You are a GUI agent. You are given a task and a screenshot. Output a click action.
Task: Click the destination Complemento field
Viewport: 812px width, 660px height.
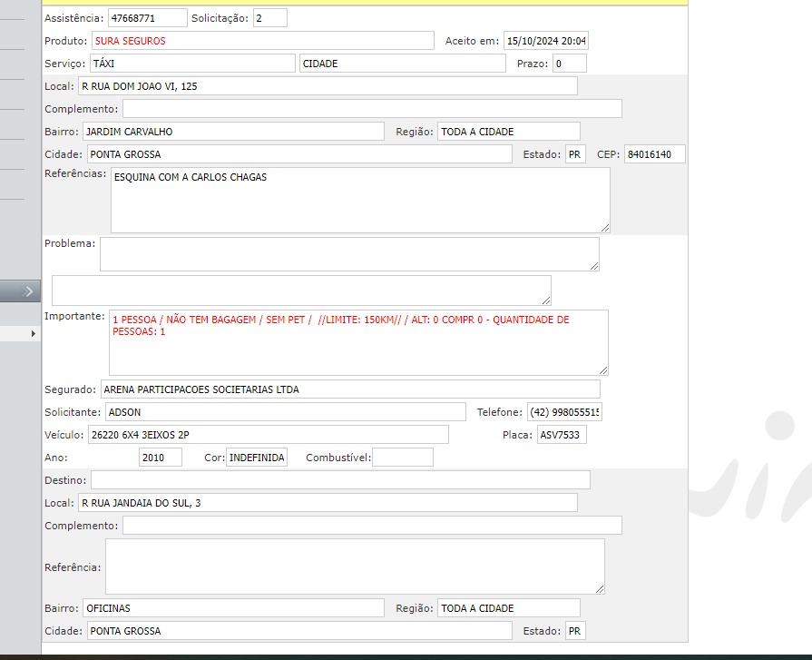tap(372, 526)
